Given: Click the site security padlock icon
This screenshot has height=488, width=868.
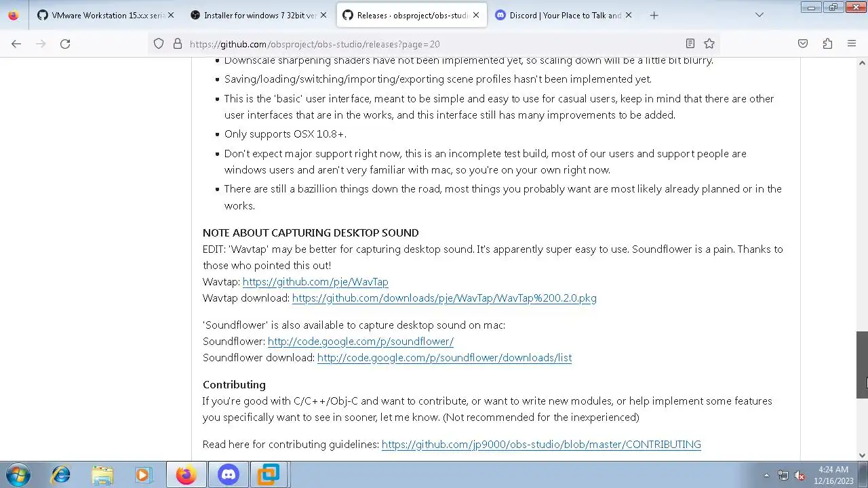Looking at the screenshot, I should (178, 43).
